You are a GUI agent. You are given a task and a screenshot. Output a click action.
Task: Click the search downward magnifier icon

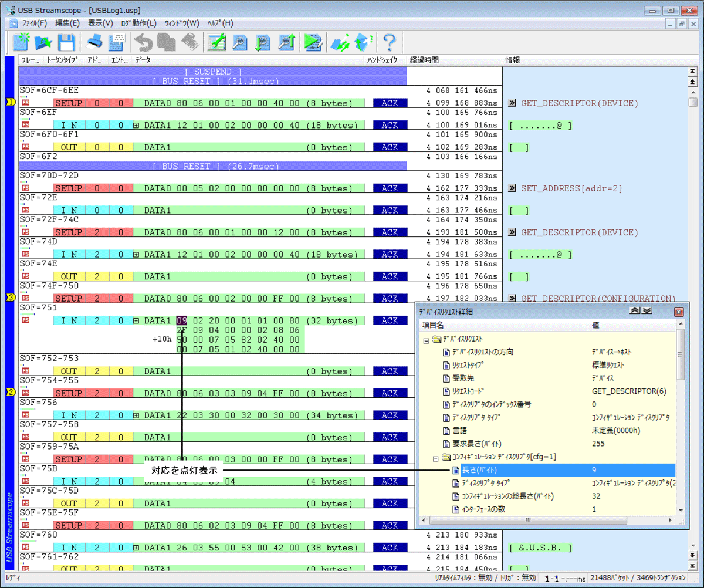click(x=263, y=42)
